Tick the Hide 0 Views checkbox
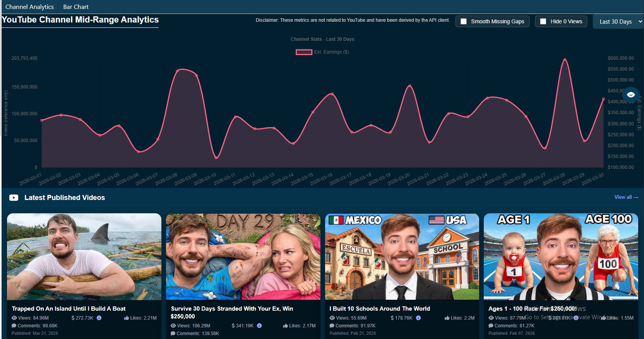Image resolution: width=644 pixels, height=339 pixels. click(543, 21)
